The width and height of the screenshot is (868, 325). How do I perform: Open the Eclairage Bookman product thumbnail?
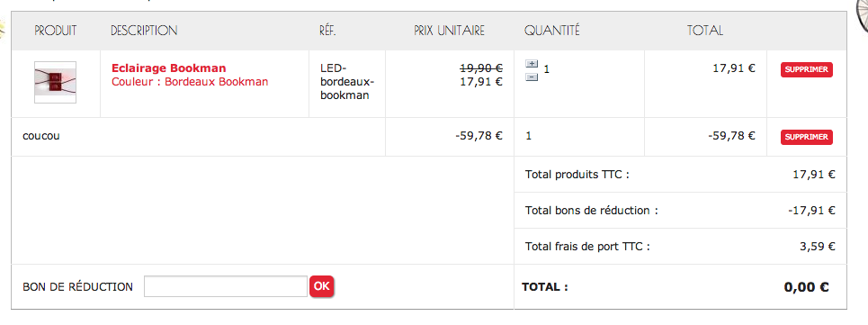[55, 82]
